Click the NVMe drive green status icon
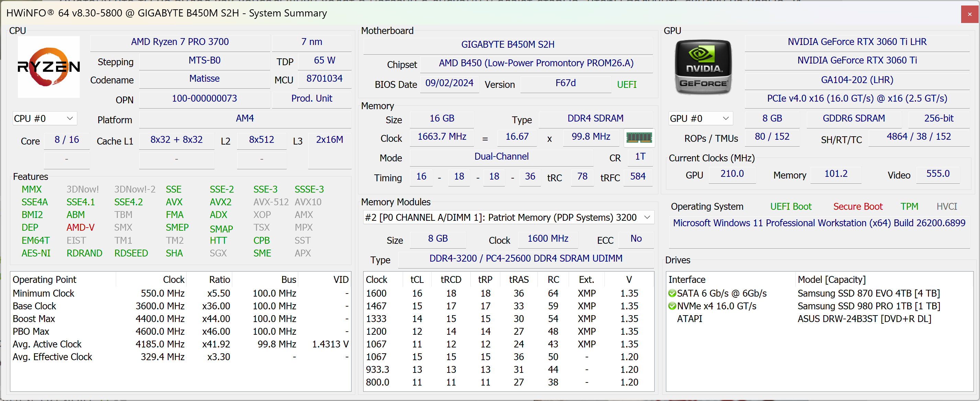This screenshot has width=980, height=401. pyautogui.click(x=672, y=306)
